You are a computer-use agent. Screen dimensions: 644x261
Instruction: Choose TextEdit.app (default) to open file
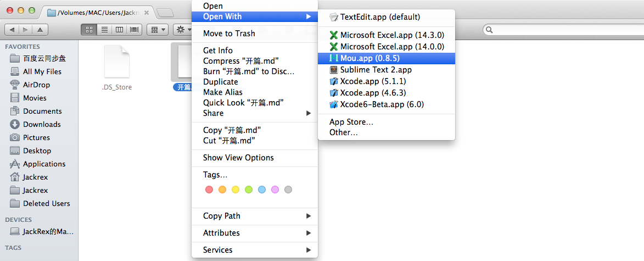point(386,17)
